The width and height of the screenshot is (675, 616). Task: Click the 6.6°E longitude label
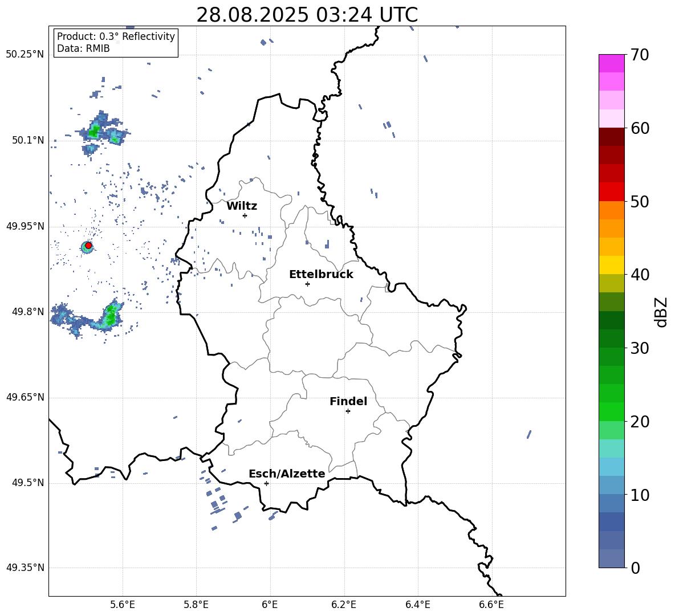coord(491,605)
